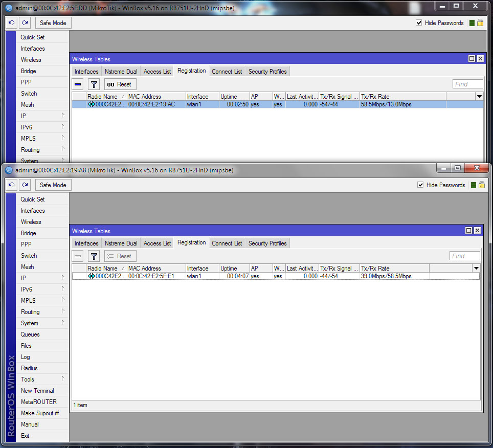
Task: Toggle Hide Passwords checkbox in top window
Action: (x=419, y=23)
